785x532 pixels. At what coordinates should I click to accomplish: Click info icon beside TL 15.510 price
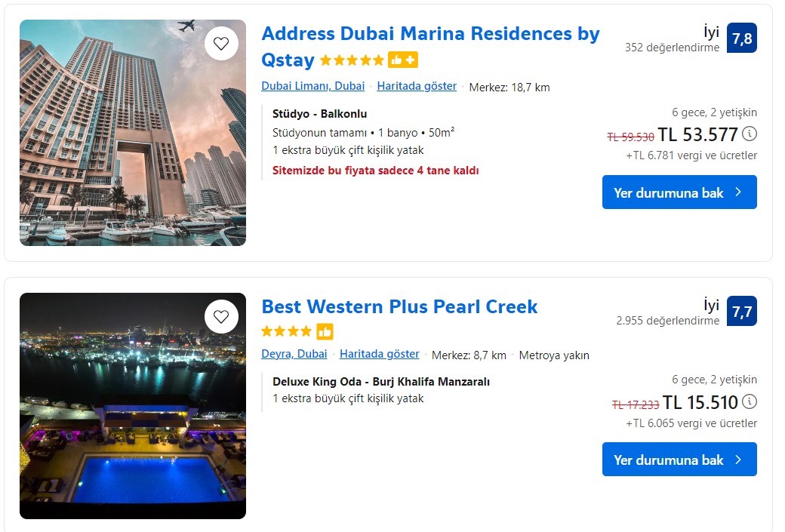click(x=749, y=401)
